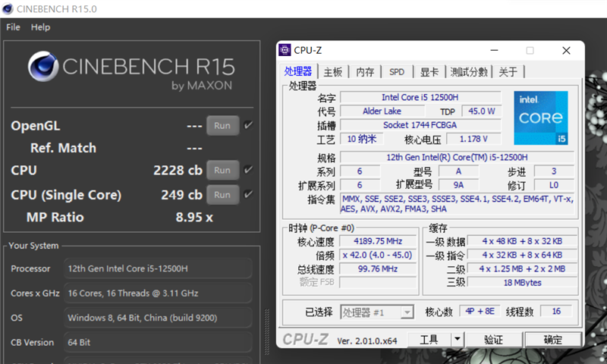
Task: Click the thread count value 16
Action: click(557, 312)
